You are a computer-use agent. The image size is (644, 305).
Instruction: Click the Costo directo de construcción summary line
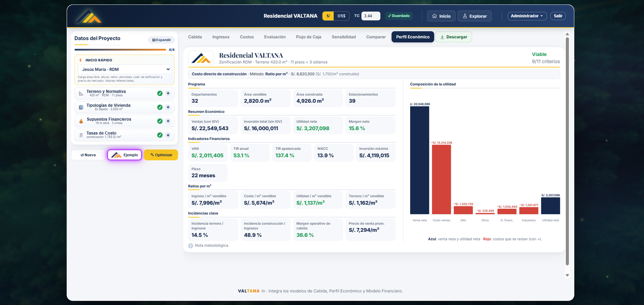click(x=374, y=74)
